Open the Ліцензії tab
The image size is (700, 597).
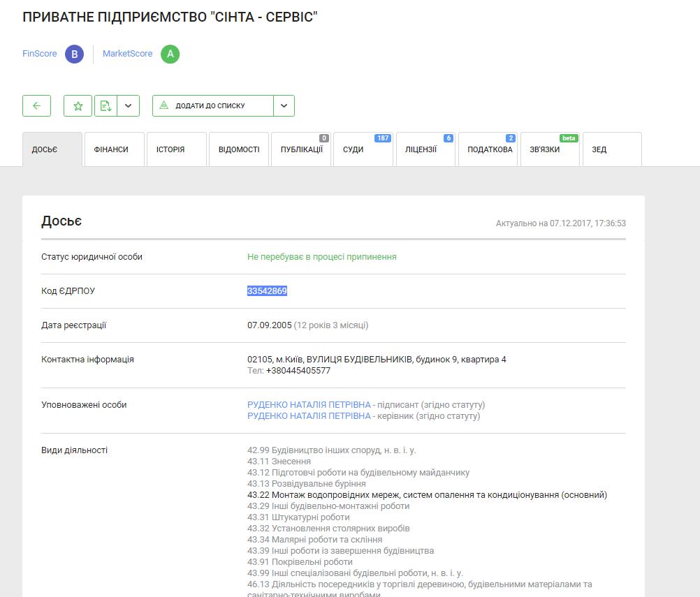425,149
